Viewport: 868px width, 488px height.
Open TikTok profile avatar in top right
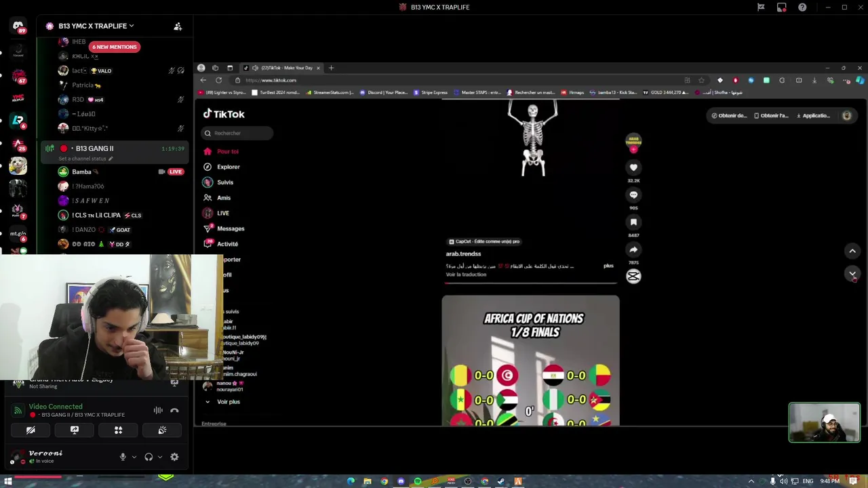(x=847, y=116)
